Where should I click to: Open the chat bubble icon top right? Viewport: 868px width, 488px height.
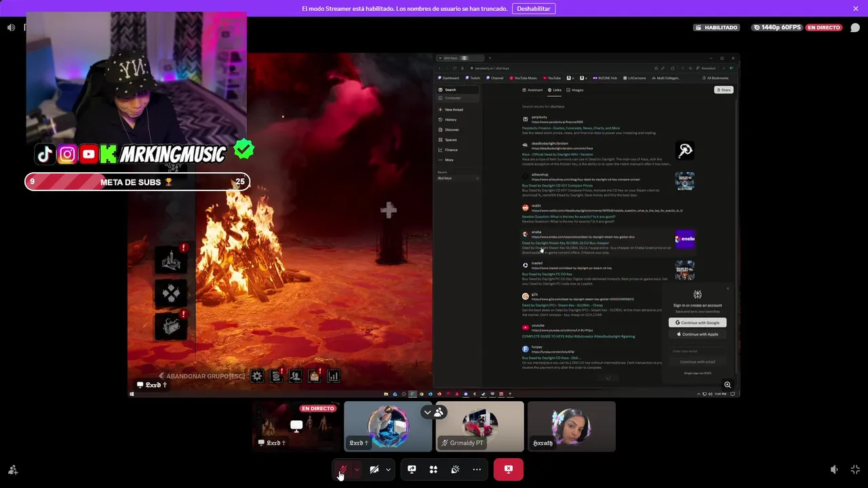pos(855,28)
